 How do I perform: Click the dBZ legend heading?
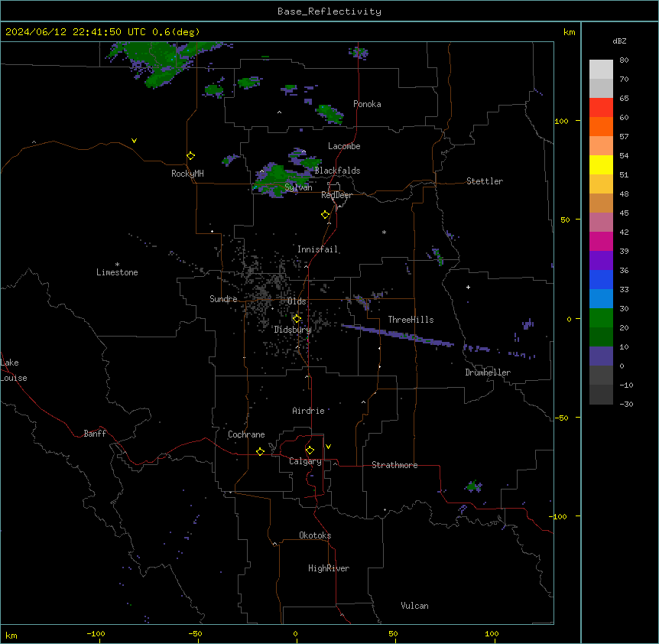point(619,41)
